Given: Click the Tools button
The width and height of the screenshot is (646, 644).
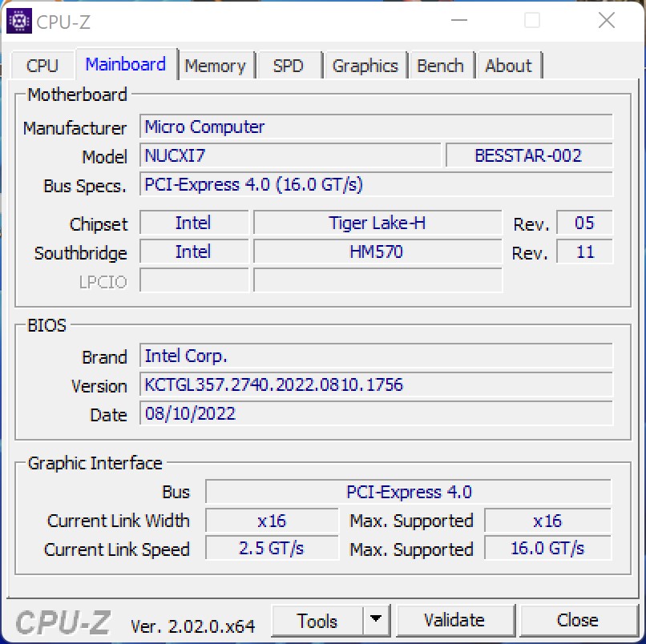Looking at the screenshot, I should pos(317,621).
